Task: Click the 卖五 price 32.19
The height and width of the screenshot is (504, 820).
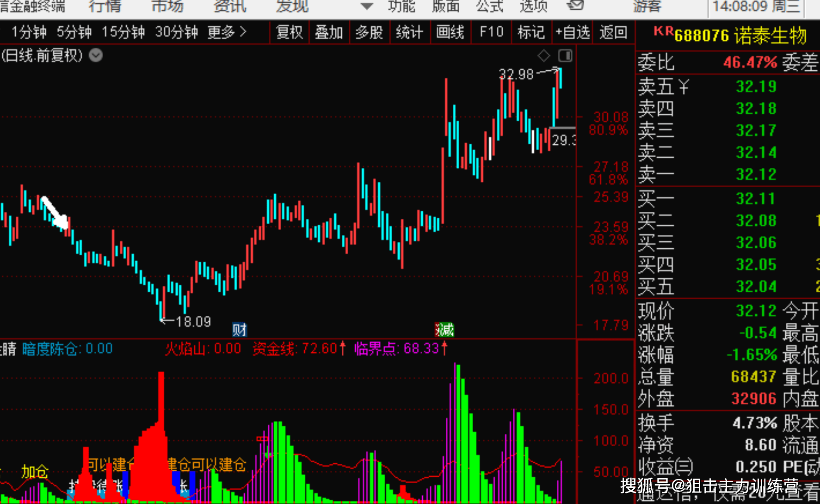Action: pos(756,86)
